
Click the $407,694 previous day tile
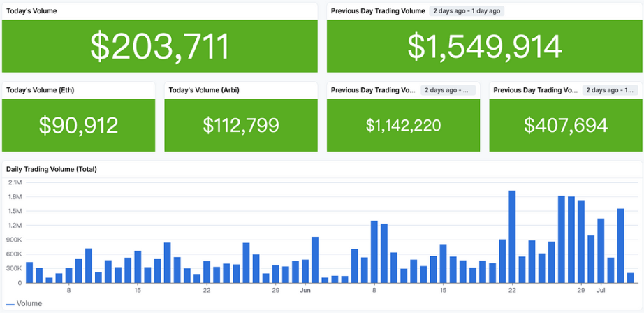pos(566,125)
